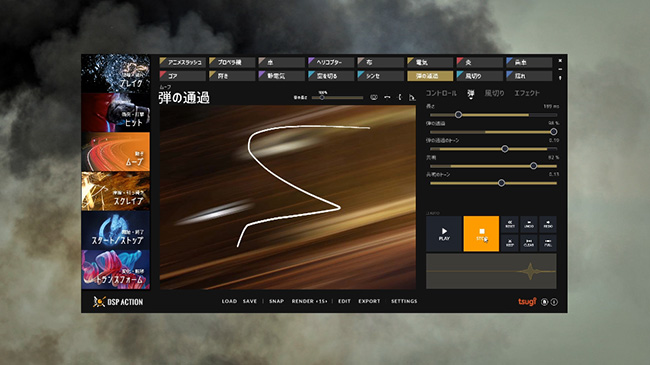Minimize the DSP Action window
650x365 pixels.
pos(560,69)
